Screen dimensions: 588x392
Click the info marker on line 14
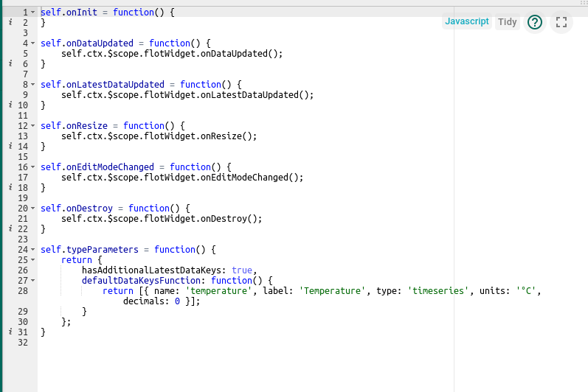(x=10, y=146)
